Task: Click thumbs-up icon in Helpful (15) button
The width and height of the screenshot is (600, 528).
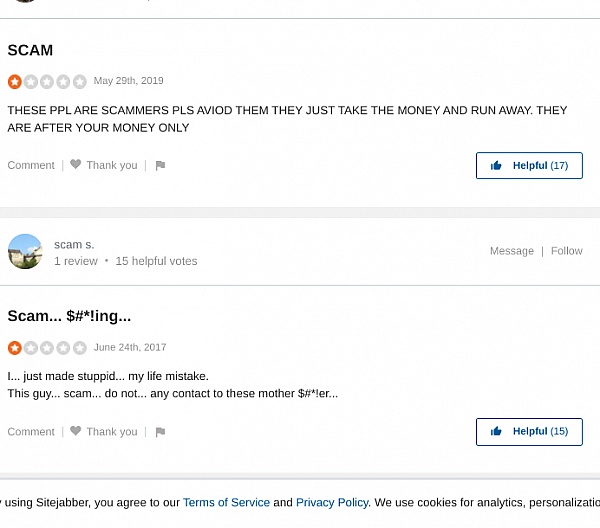Action: pyautogui.click(x=496, y=431)
